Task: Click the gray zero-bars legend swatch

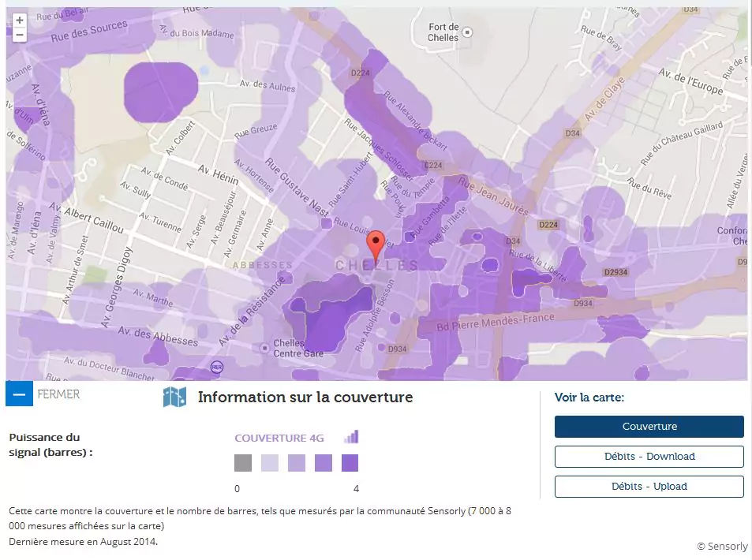Action: 243,463
